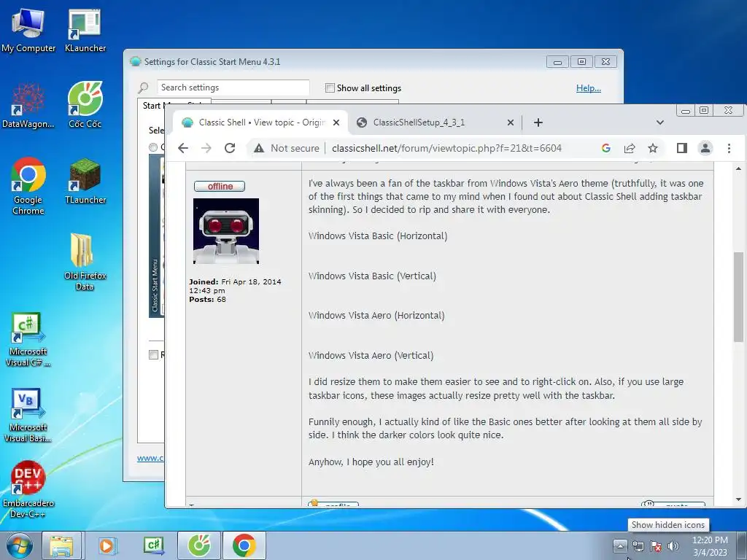Open Action Center flag icon
The width and height of the screenshot is (747, 560).
[x=656, y=546]
